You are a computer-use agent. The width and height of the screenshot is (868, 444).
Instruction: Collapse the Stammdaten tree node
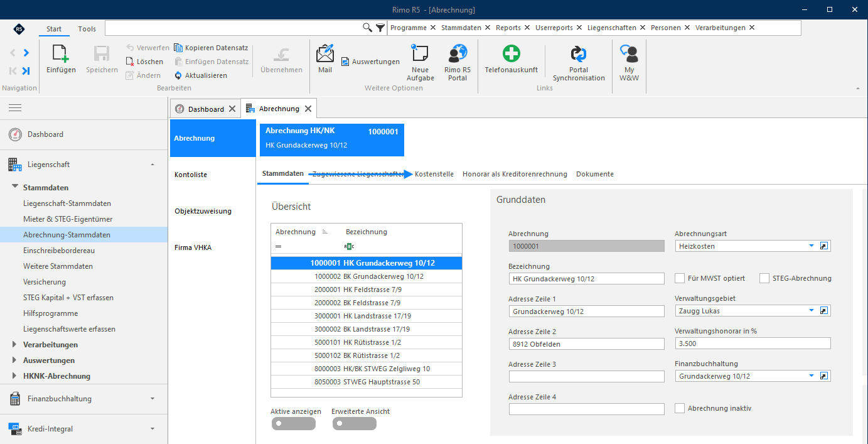(x=15, y=187)
